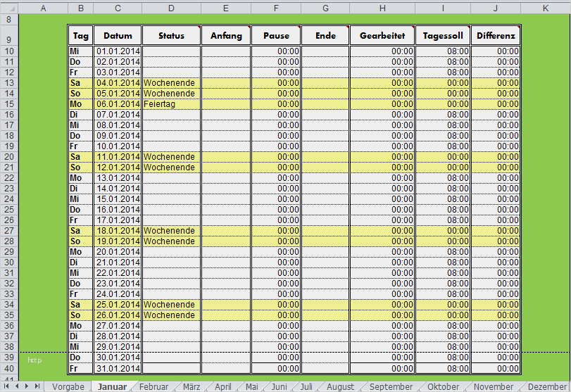Image resolution: width=571 pixels, height=392 pixels.
Task: Click the Gearbeitet header cell
Action: click(x=382, y=36)
